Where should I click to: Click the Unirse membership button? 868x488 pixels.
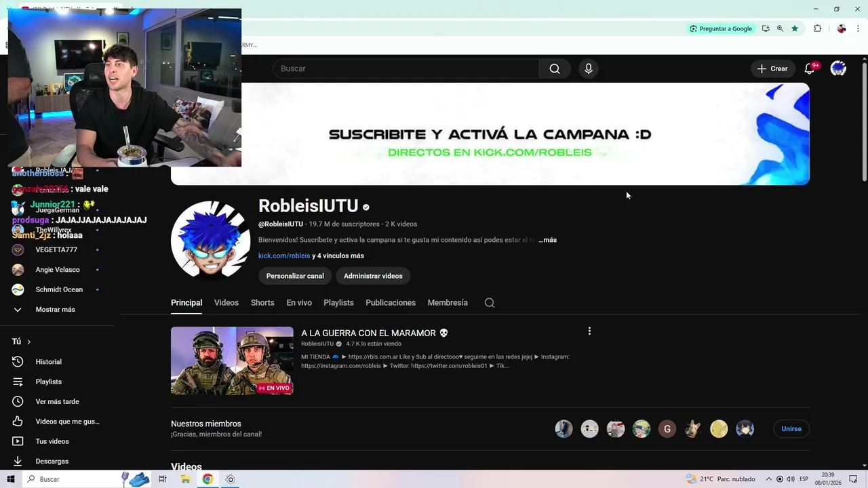click(791, 428)
